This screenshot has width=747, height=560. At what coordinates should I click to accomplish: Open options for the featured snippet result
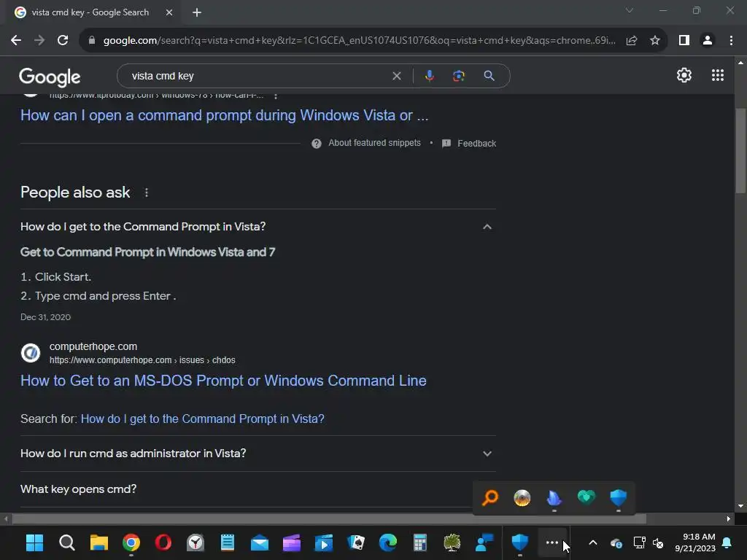(275, 96)
